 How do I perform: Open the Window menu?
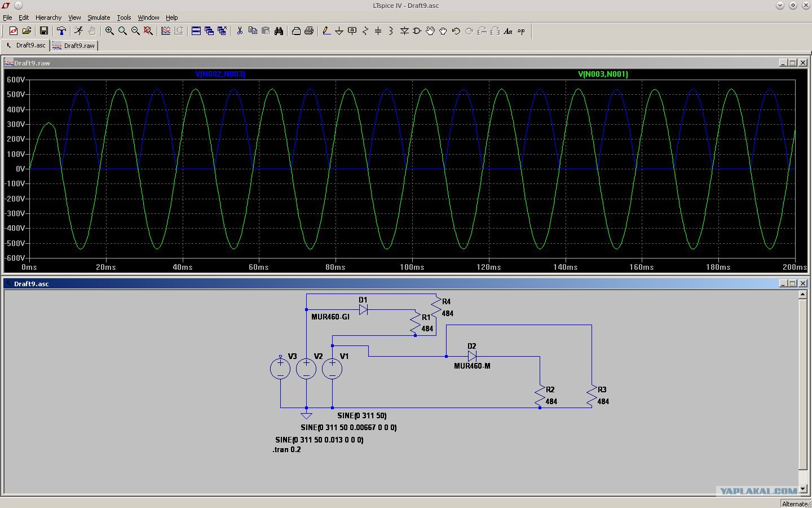coord(148,17)
